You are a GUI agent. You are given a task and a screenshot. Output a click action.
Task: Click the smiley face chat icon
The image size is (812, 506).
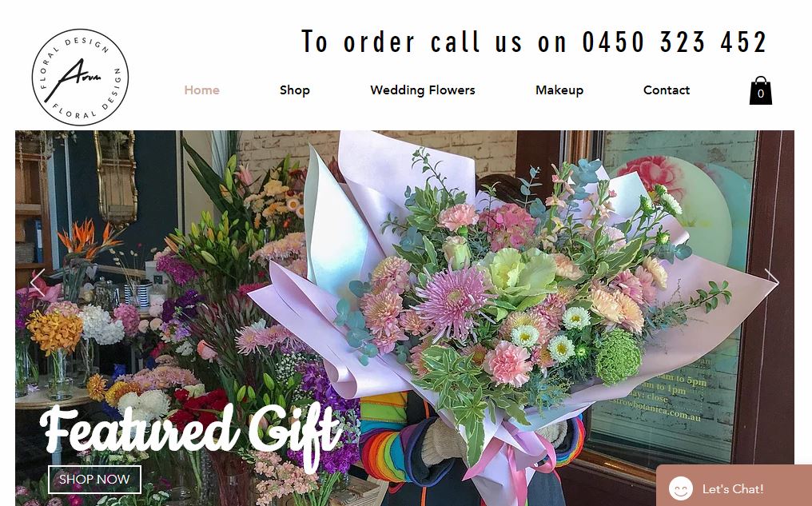click(x=680, y=488)
